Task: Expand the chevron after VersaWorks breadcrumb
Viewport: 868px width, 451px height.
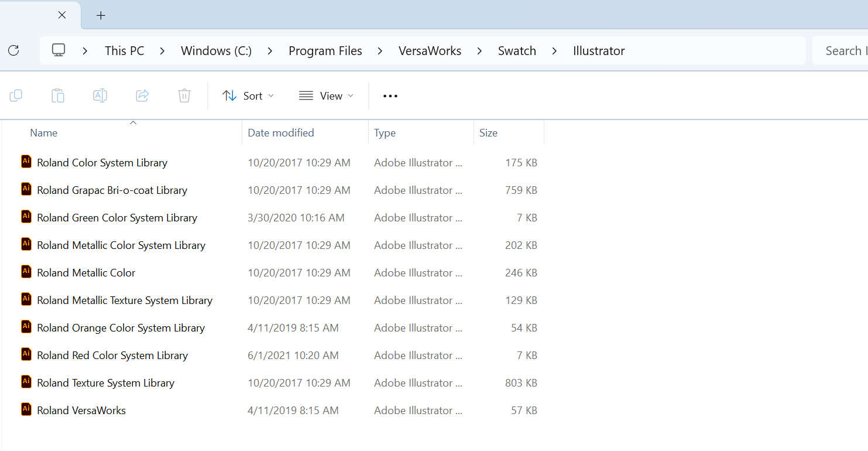Action: (479, 50)
